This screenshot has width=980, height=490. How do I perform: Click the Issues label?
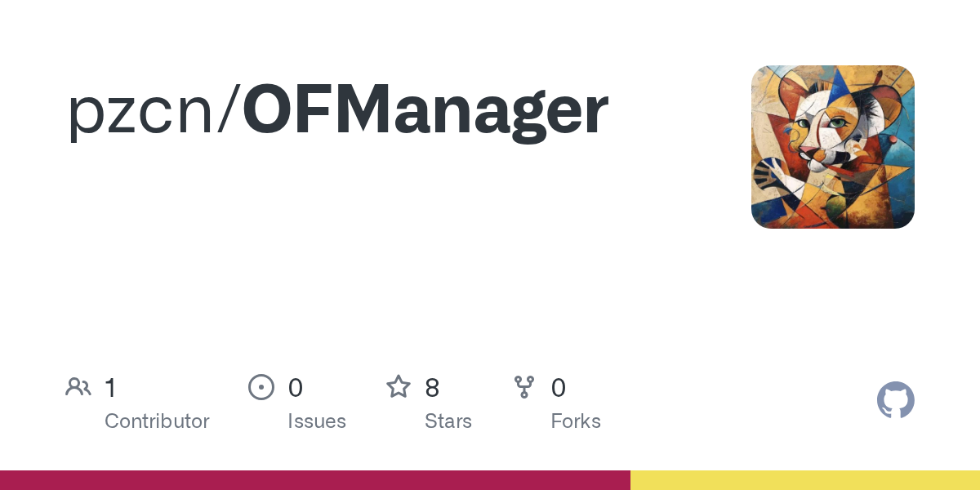(317, 421)
